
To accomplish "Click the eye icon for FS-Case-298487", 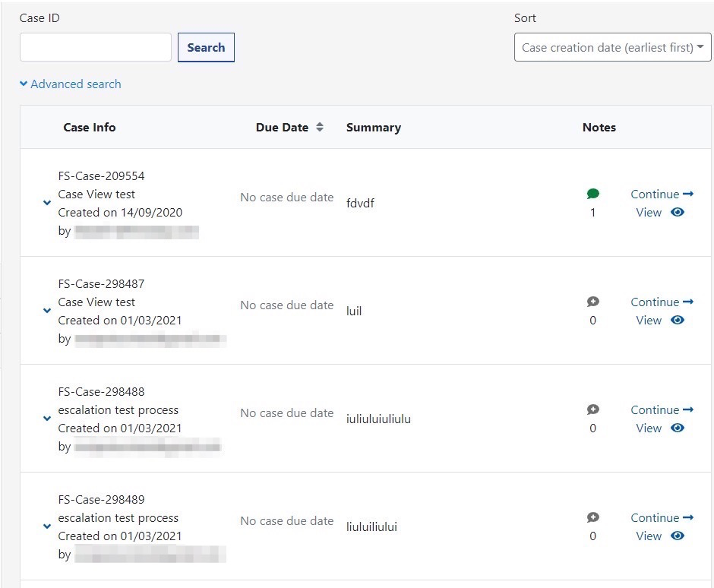I will 678,321.
